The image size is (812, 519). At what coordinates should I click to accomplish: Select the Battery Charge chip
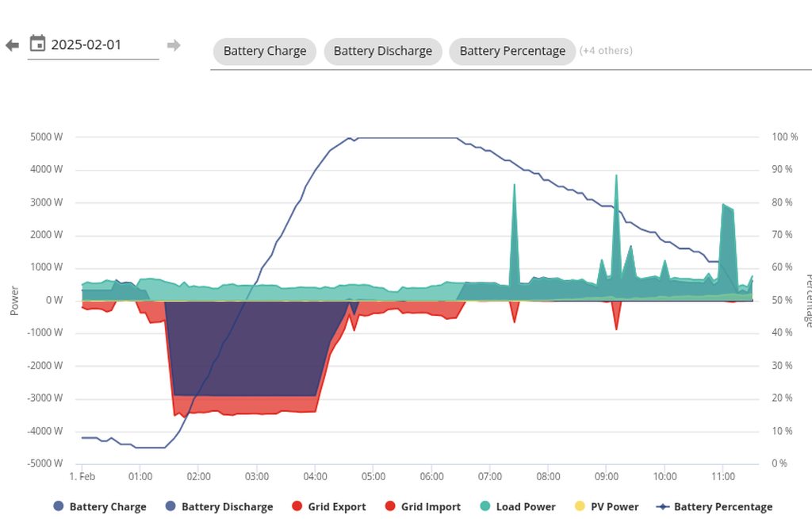point(264,51)
